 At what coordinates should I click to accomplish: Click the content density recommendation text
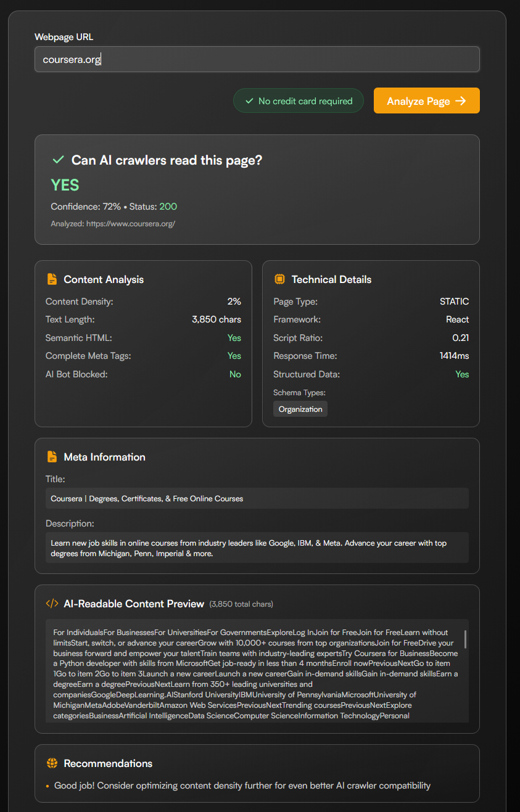(x=242, y=785)
